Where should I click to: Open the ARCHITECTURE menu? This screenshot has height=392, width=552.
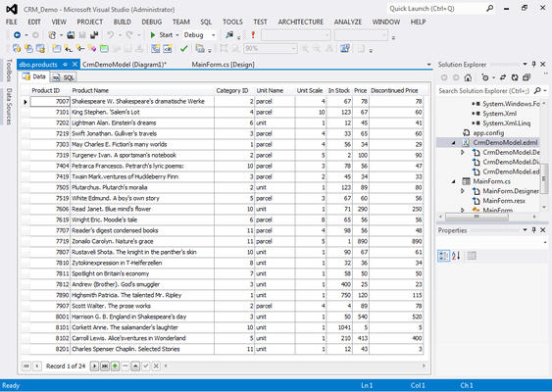(x=301, y=22)
